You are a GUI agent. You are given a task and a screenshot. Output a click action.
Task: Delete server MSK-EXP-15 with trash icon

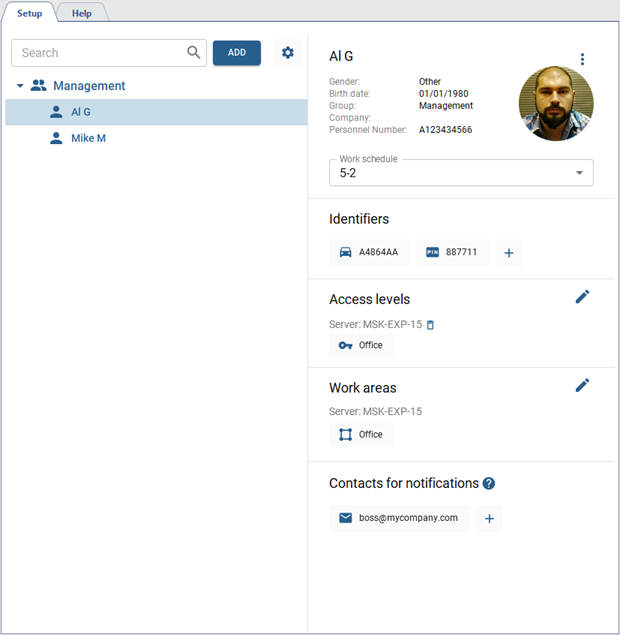click(x=431, y=325)
